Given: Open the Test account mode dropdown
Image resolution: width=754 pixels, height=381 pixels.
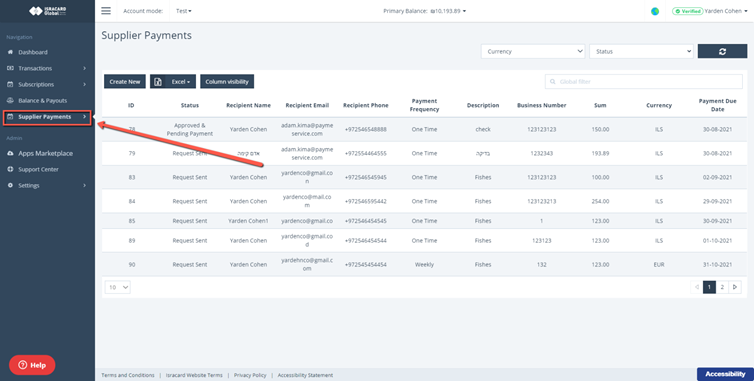Looking at the screenshot, I should 184,11.
